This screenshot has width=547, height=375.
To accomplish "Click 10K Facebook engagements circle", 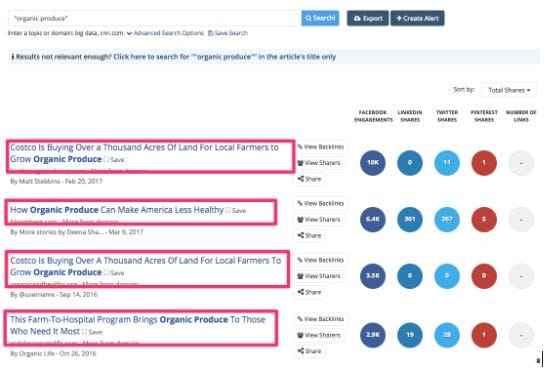I will [x=373, y=163].
